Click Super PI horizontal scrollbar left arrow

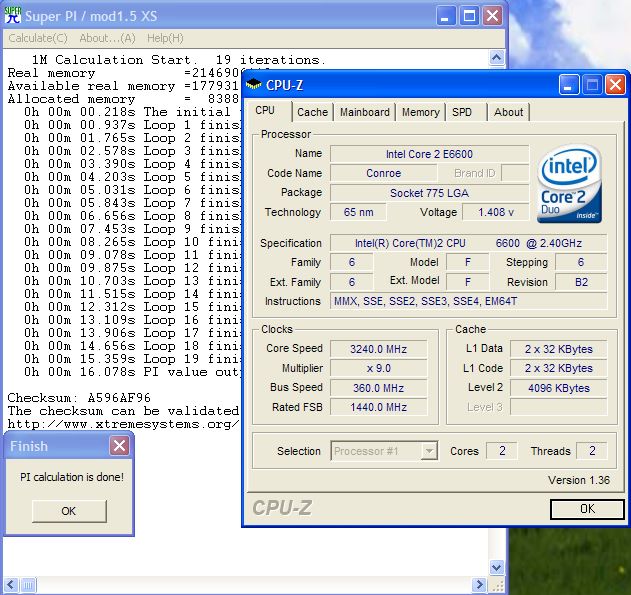[x=11, y=584]
